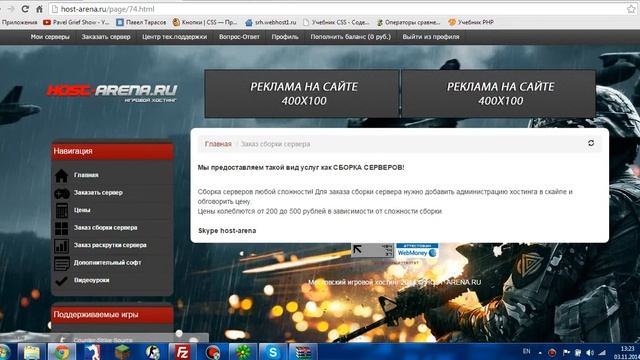
Task: Click Выйти из профиля in top menu
Action: 431,37
